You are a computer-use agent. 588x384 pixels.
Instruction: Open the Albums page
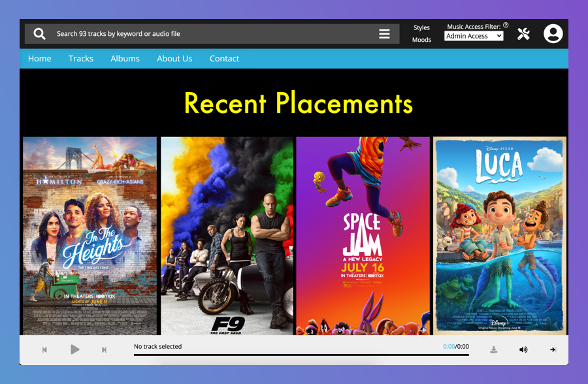coord(125,59)
